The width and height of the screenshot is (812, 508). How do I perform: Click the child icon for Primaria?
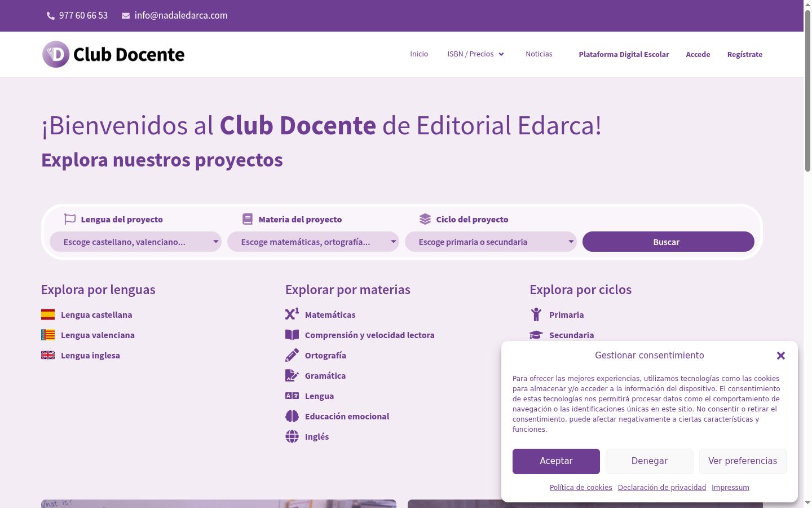click(x=536, y=314)
